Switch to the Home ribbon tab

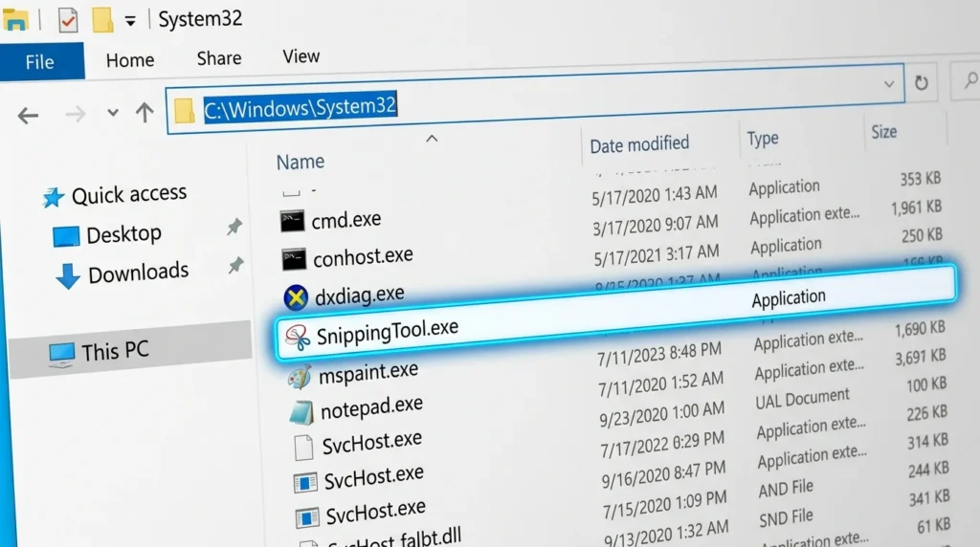(x=130, y=60)
